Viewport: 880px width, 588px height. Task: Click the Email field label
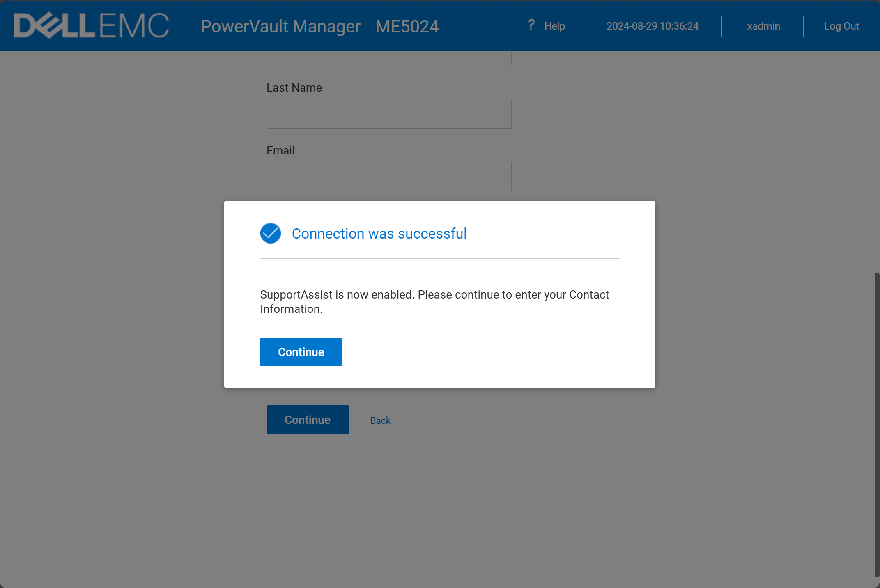point(280,151)
